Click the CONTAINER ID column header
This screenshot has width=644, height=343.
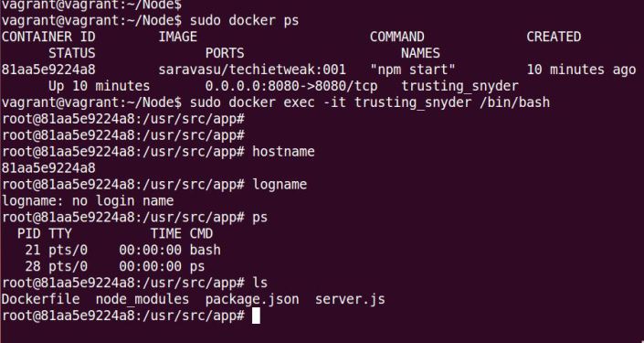[48, 37]
